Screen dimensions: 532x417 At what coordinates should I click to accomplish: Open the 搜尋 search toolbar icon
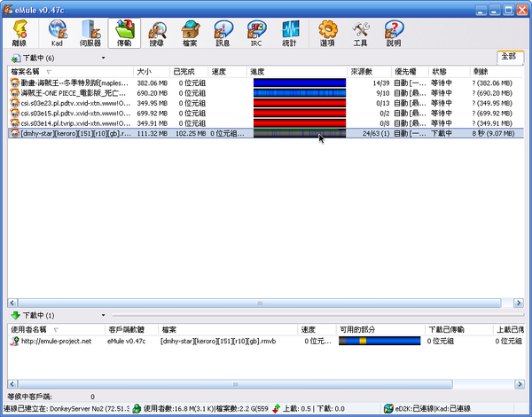(157, 34)
